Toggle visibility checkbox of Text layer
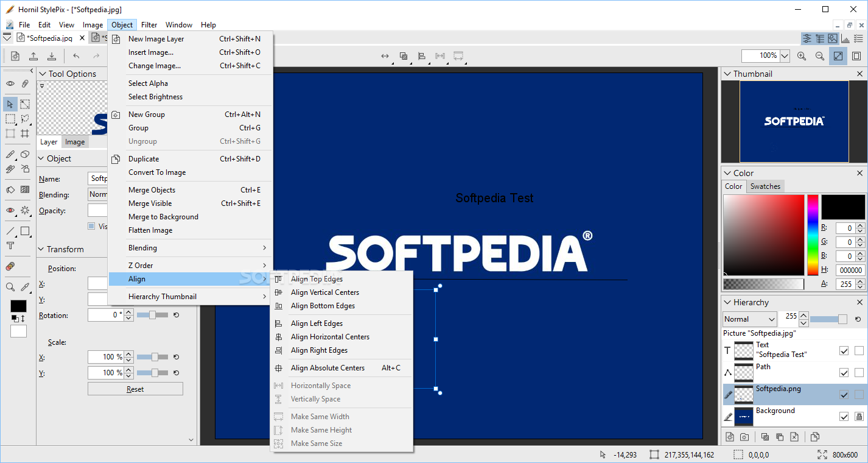The image size is (868, 463). click(844, 350)
